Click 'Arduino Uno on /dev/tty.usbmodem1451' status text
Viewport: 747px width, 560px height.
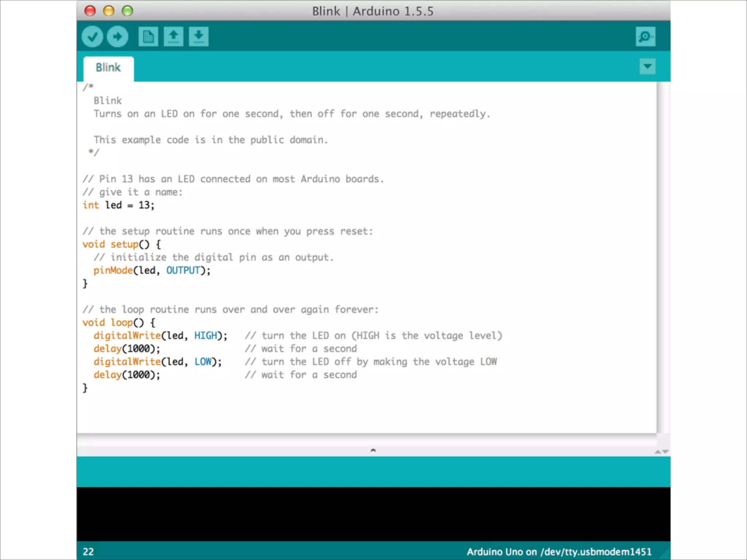559,552
